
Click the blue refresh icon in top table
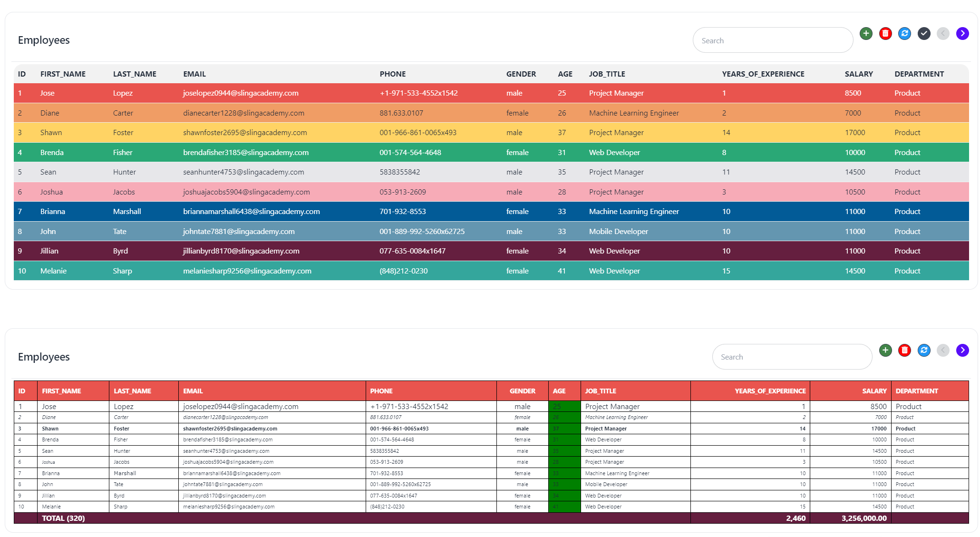(x=904, y=33)
